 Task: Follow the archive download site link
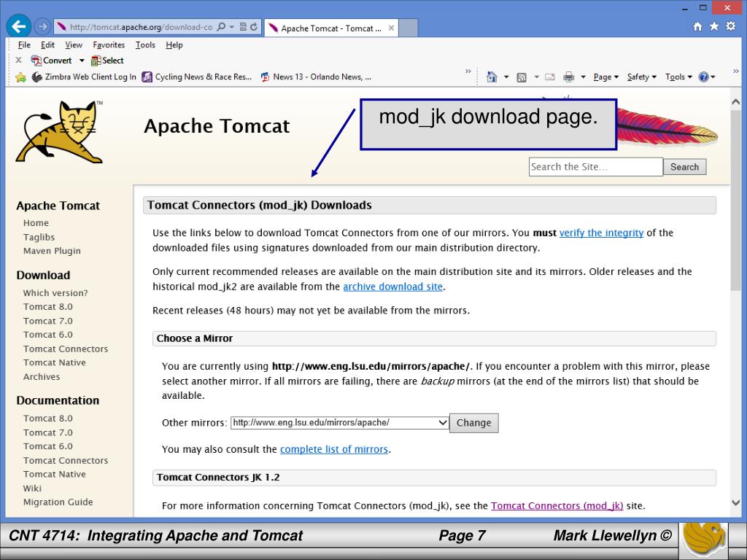click(393, 287)
